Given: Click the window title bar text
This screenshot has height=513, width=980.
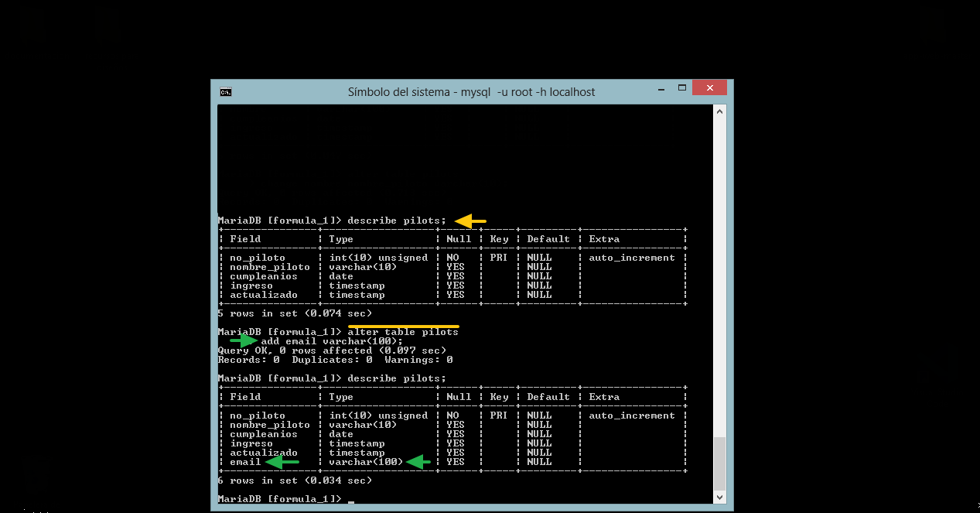Looking at the screenshot, I should pos(471,92).
